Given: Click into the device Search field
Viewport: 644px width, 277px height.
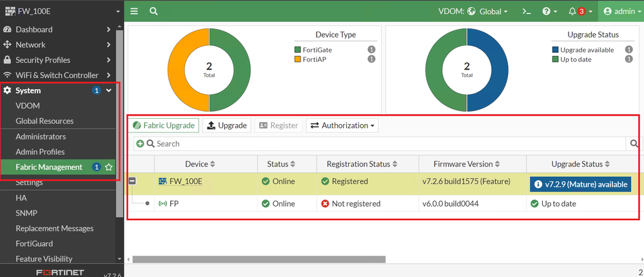Looking at the screenshot, I should 387,143.
